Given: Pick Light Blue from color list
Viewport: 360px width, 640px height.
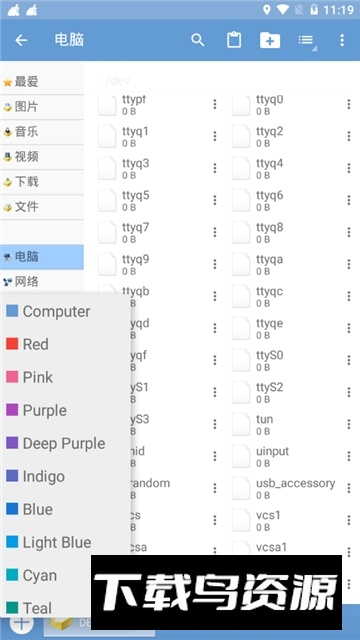Looking at the screenshot, I should point(66,542).
